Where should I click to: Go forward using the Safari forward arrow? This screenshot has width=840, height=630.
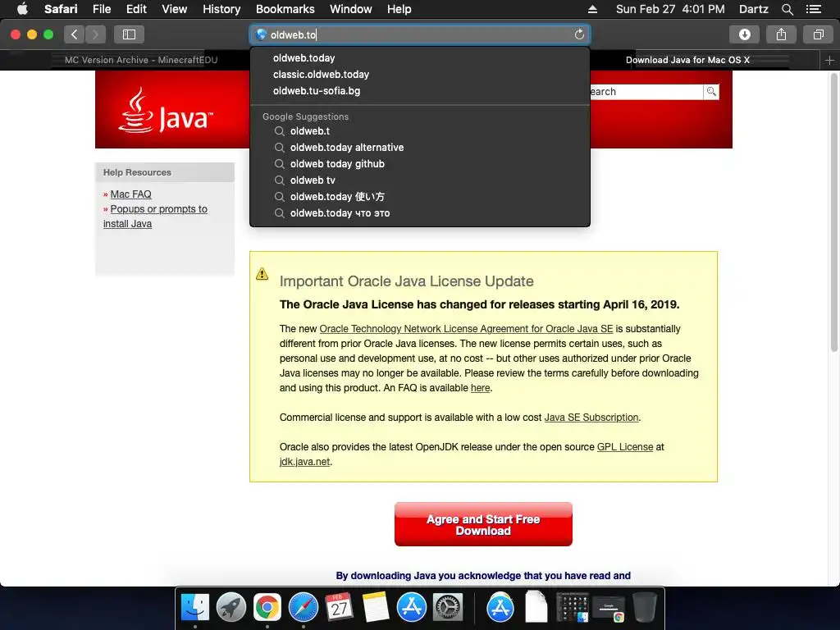95,34
